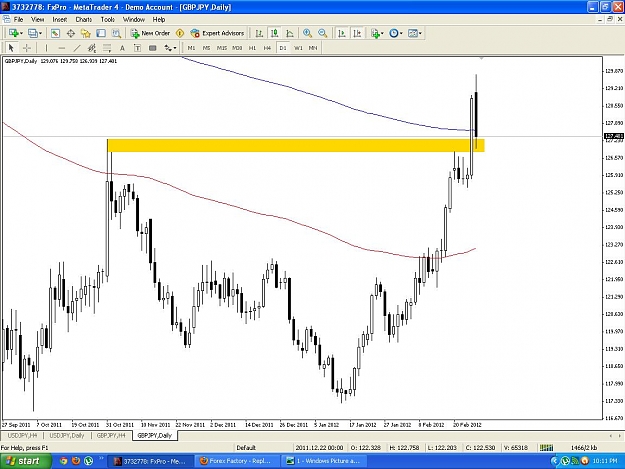Switch timeframe to M30
Viewport: 625px width, 469px height.
[x=237, y=48]
